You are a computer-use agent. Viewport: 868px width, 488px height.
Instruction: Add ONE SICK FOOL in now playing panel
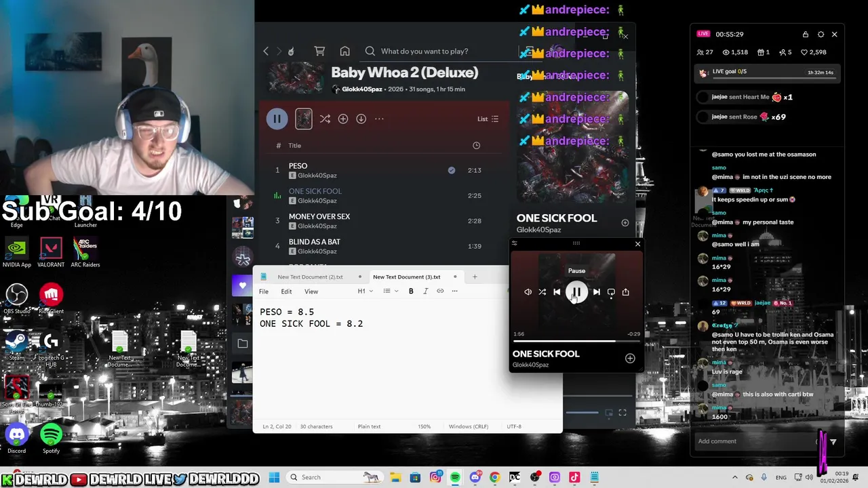625,222
